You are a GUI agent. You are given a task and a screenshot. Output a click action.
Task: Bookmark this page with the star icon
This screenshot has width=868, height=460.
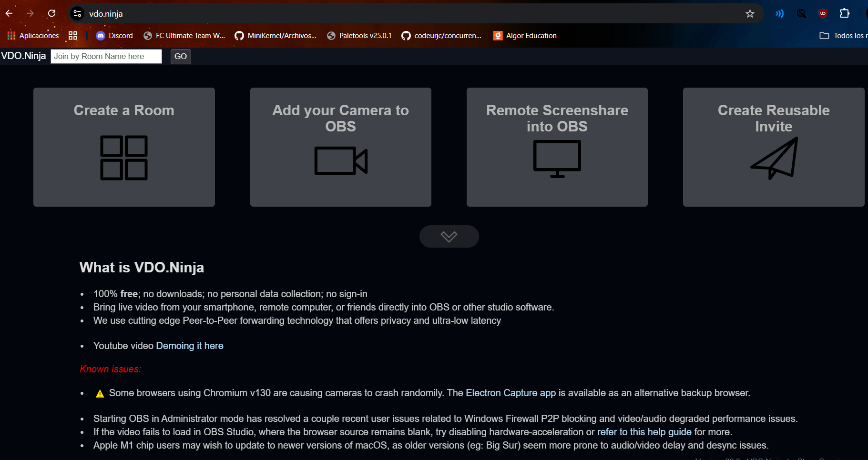point(750,14)
